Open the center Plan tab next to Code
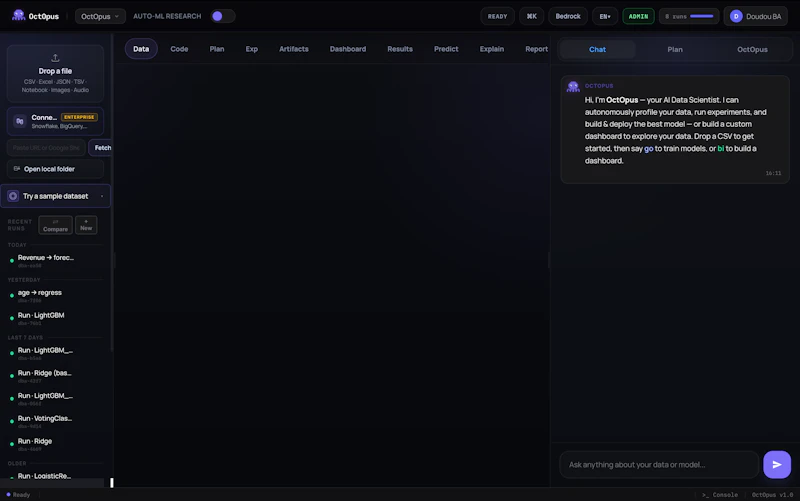Screen dimensions: 800x501 217,49
